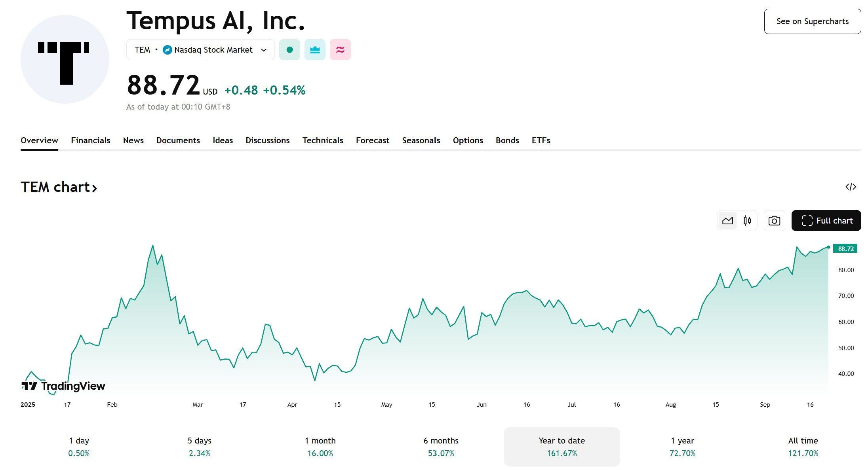Click the 88.72 price label on chart axis

tap(845, 248)
